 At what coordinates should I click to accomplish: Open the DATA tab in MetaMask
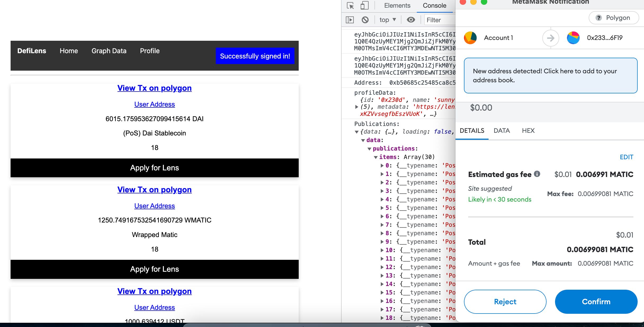[502, 131]
